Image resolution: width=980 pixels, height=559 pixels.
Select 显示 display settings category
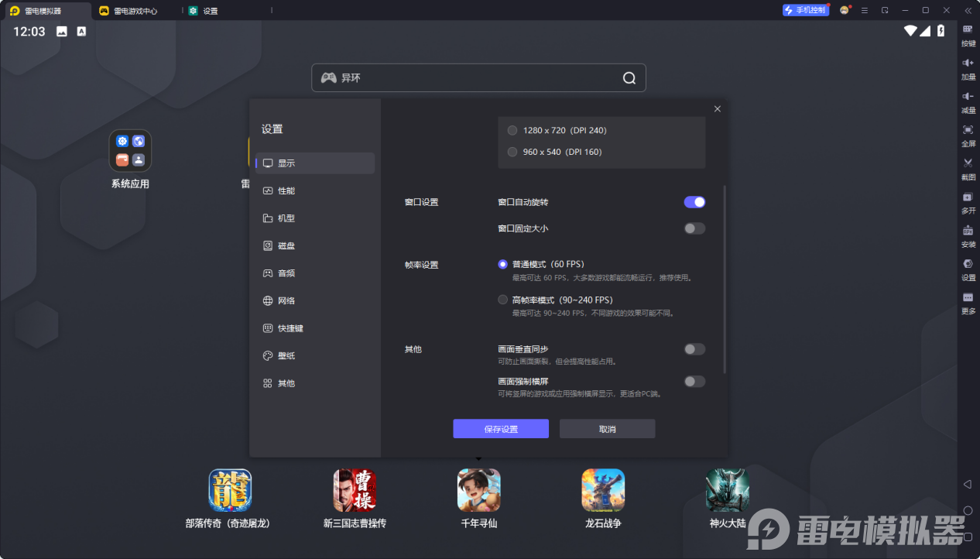click(315, 163)
